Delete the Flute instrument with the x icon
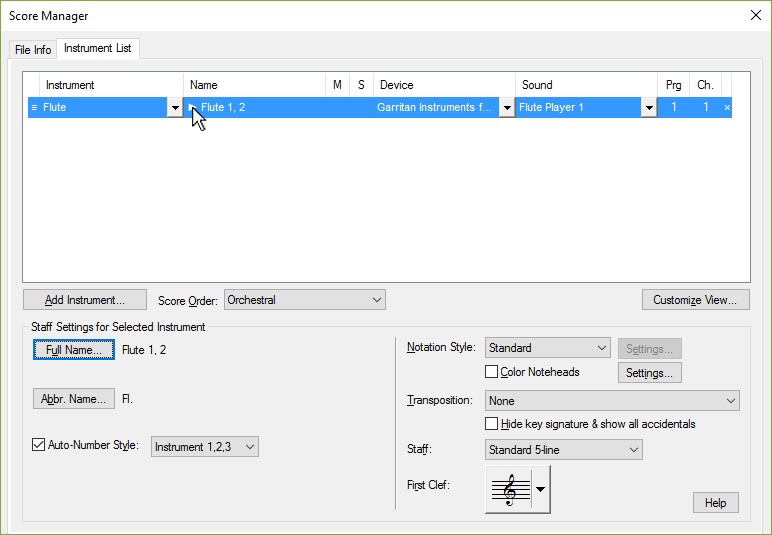Image resolution: width=772 pixels, height=535 pixels. [x=727, y=107]
